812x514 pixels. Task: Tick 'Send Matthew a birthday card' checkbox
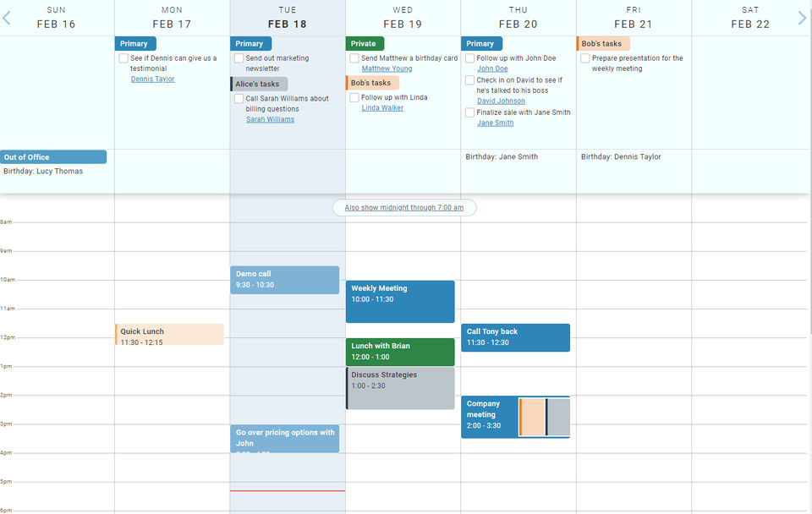[x=354, y=58]
